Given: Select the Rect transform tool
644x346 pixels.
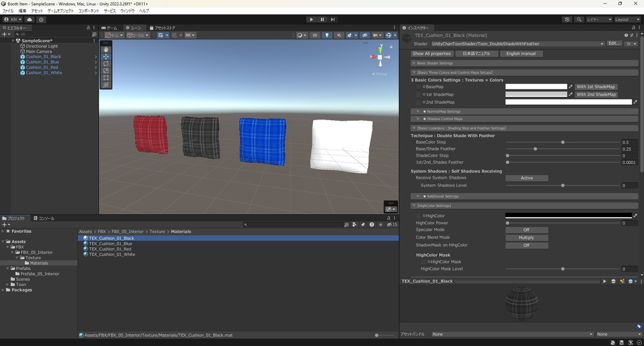Looking at the screenshot, I should pyautogui.click(x=106, y=77).
